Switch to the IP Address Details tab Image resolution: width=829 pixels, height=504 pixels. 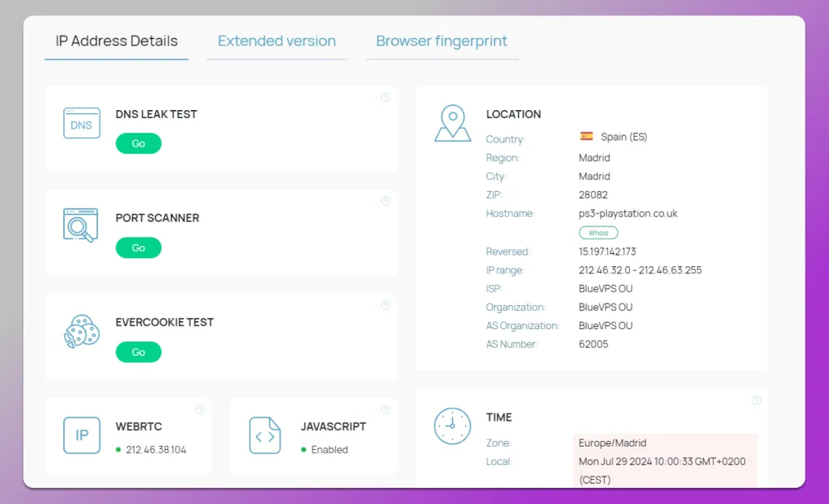click(x=117, y=41)
